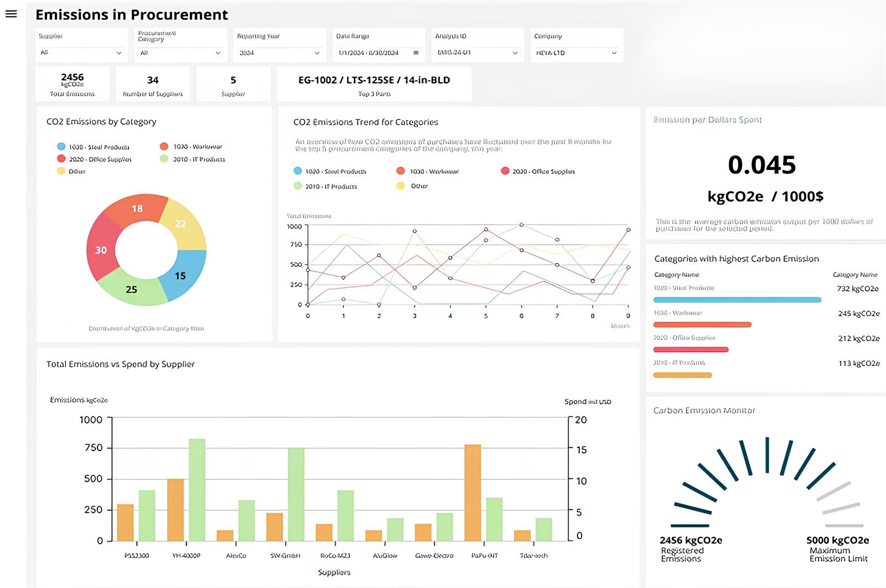Toggle IT Products label in donut legend

point(199,159)
